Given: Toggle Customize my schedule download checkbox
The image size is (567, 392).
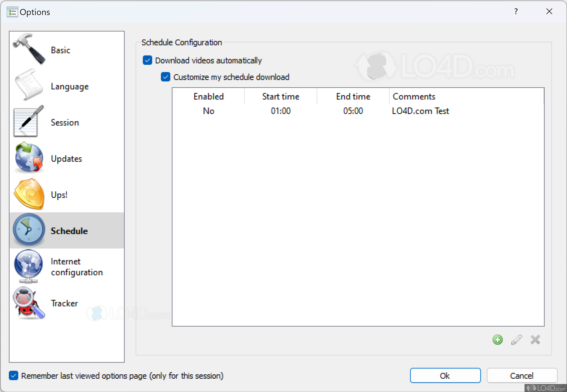Looking at the screenshot, I should point(165,77).
